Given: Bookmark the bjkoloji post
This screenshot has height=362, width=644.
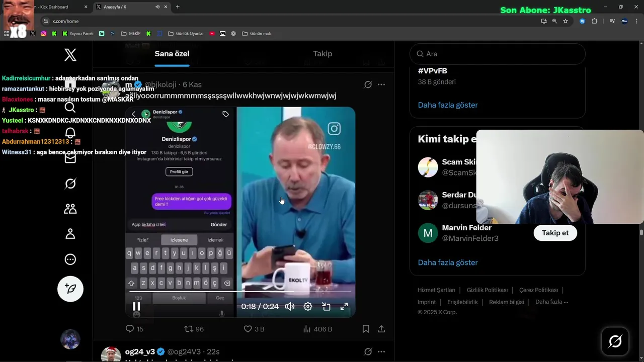Looking at the screenshot, I should pos(366,329).
